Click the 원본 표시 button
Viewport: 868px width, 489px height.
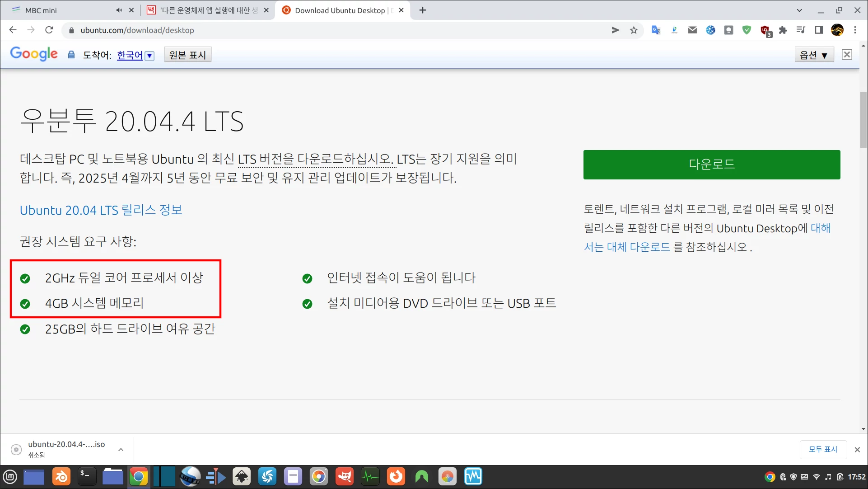click(x=187, y=55)
